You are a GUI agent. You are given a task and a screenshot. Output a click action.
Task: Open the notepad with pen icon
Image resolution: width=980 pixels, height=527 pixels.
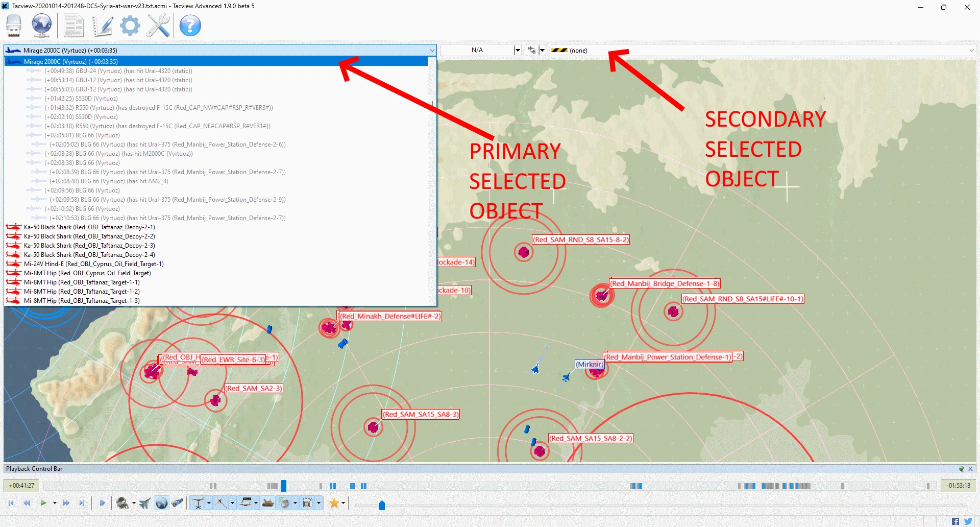click(x=103, y=26)
